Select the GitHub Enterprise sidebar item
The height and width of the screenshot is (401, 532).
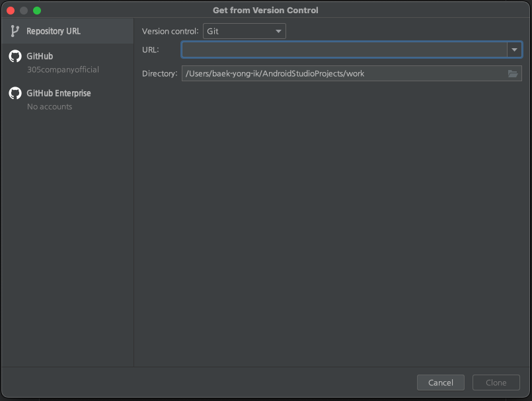point(67,100)
